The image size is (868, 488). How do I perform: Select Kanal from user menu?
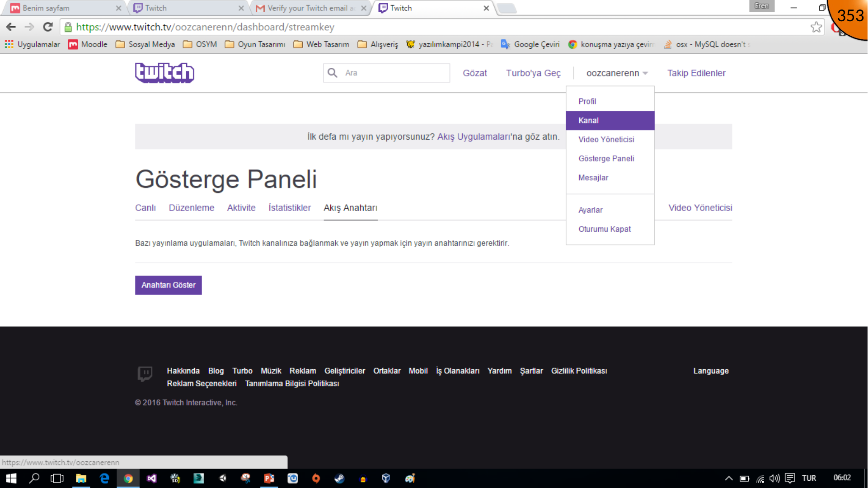610,121
